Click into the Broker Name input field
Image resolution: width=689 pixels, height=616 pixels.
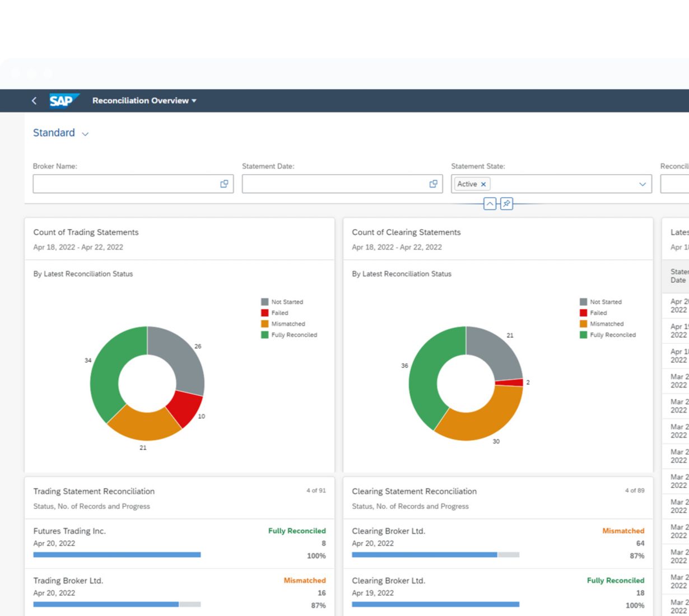[123, 184]
